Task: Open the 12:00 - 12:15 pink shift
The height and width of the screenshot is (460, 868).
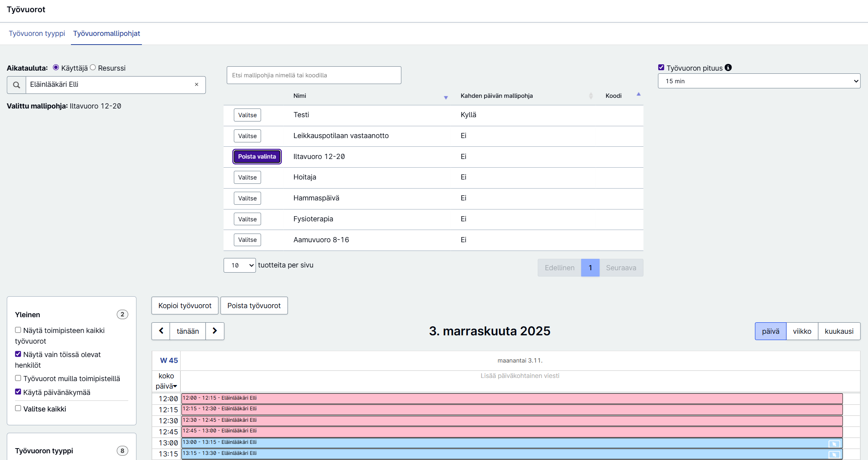Action: 512,398
